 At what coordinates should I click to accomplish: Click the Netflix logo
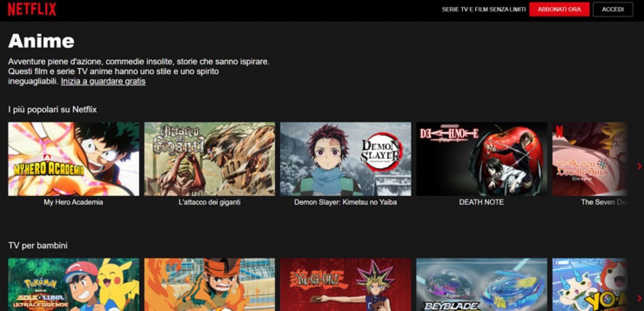(x=32, y=9)
